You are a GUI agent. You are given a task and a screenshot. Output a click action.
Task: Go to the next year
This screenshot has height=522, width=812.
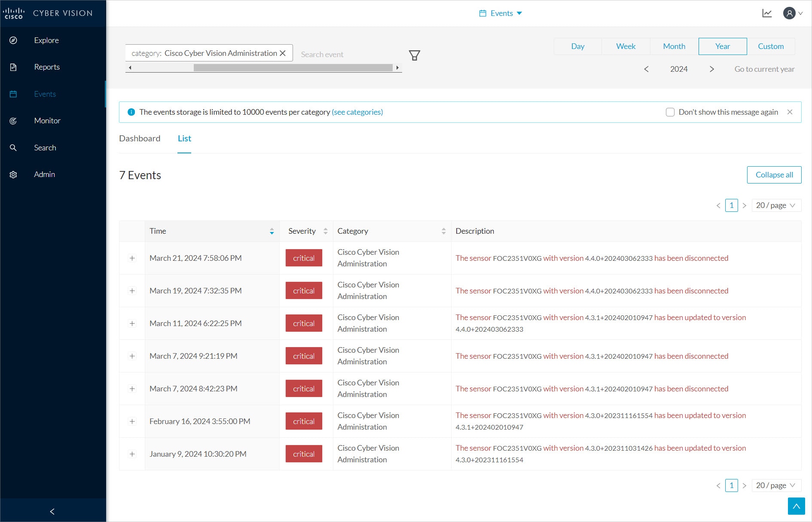pyautogui.click(x=712, y=69)
